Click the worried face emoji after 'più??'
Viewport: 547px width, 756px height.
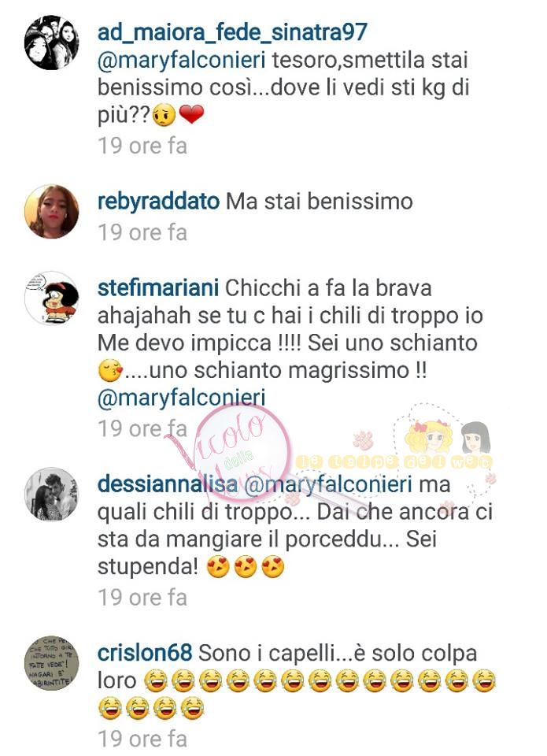pos(164,117)
